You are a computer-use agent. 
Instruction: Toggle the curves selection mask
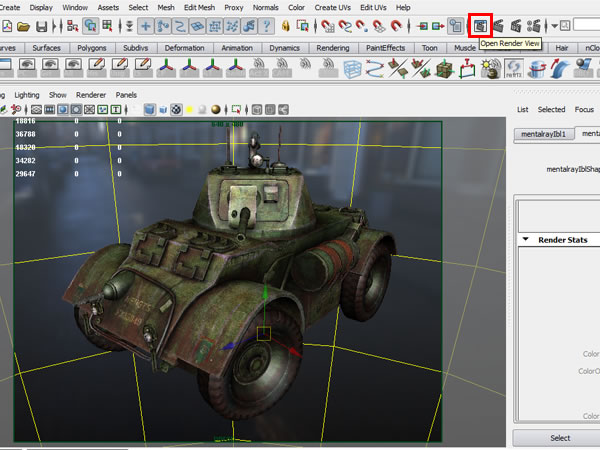tap(180, 26)
